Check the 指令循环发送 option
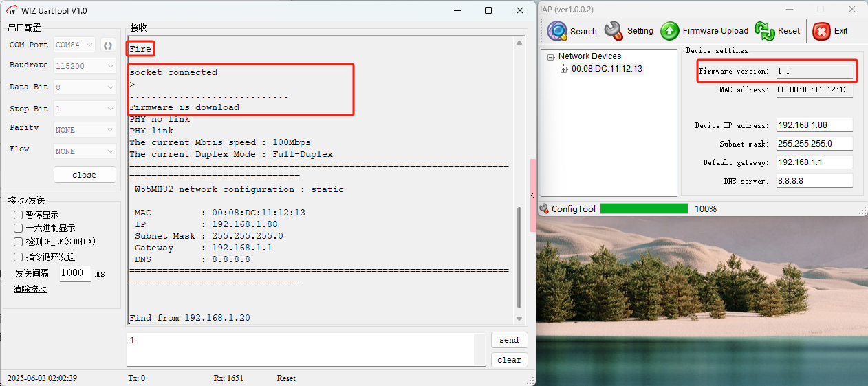Image resolution: width=868 pixels, height=386 pixels. (x=19, y=257)
